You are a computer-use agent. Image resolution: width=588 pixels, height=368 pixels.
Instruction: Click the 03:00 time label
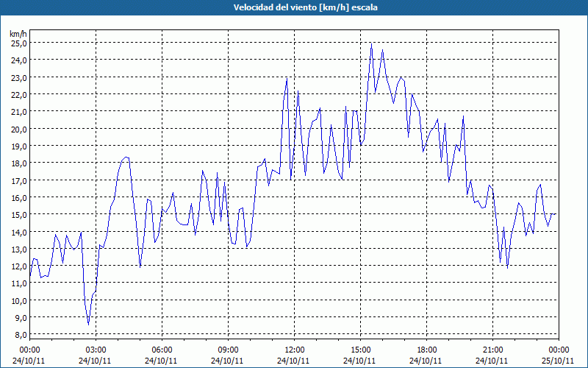click(x=96, y=350)
